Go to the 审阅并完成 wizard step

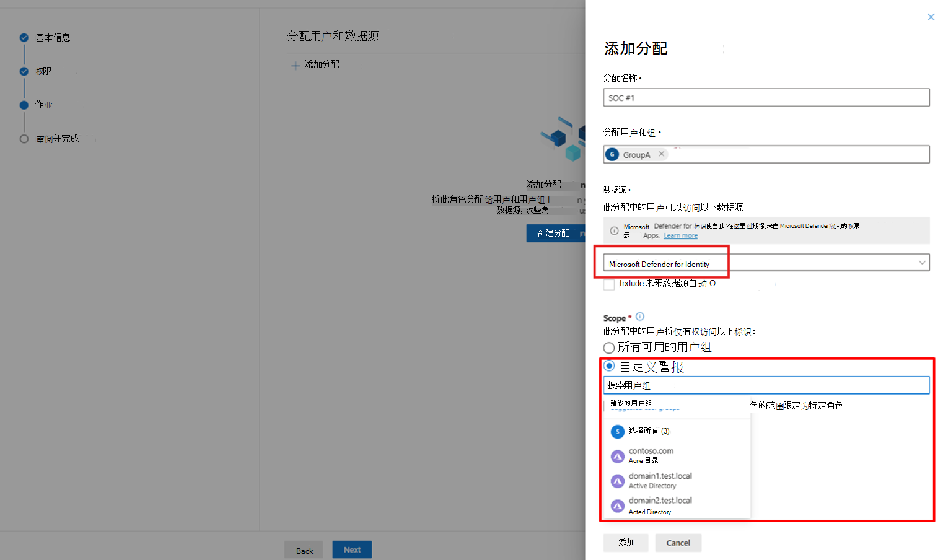58,139
